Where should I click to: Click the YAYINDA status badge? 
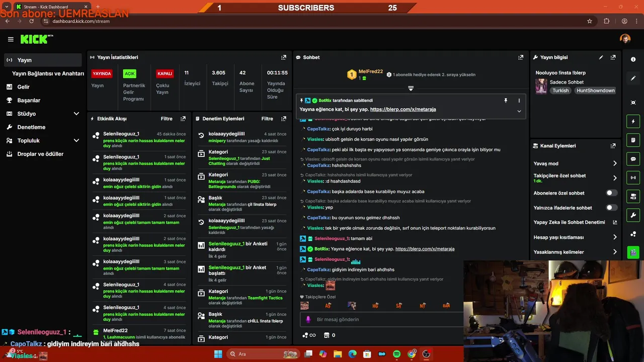tap(102, 73)
